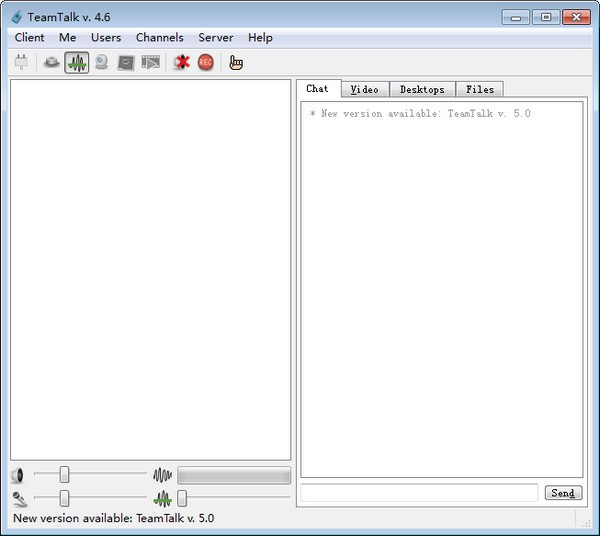Click the status bar text 'New version available: TeamTalk v. 5.0'
Image resolution: width=600 pixels, height=536 pixels.
pos(114,518)
